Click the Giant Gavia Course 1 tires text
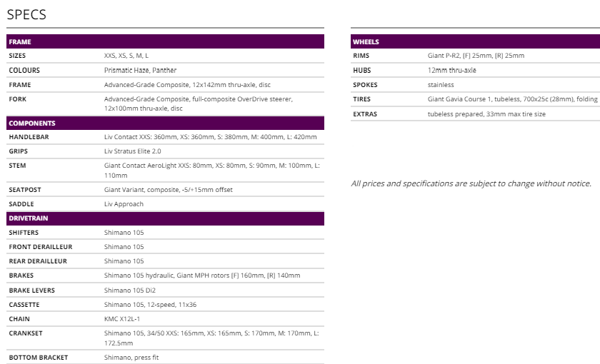 tap(512, 99)
